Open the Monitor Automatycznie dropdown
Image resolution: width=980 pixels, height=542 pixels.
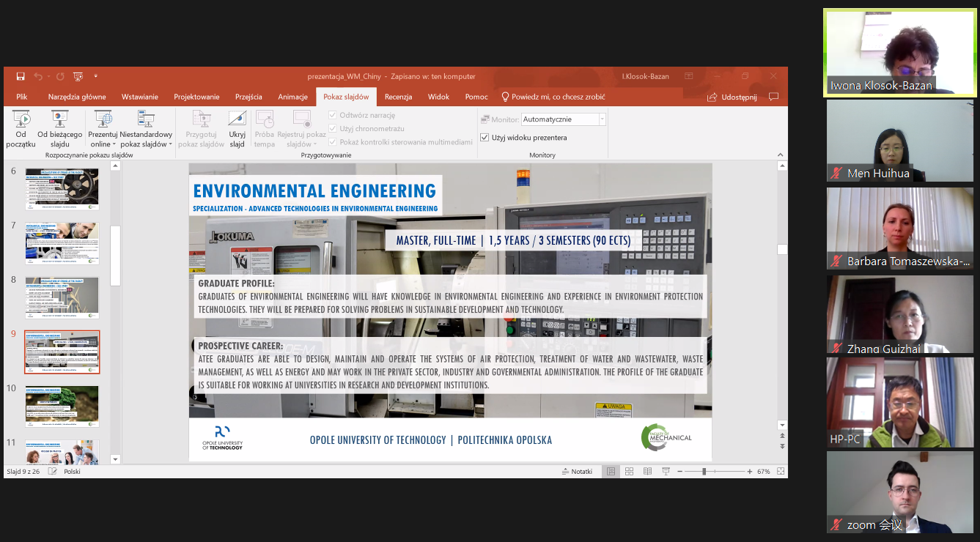pos(602,119)
